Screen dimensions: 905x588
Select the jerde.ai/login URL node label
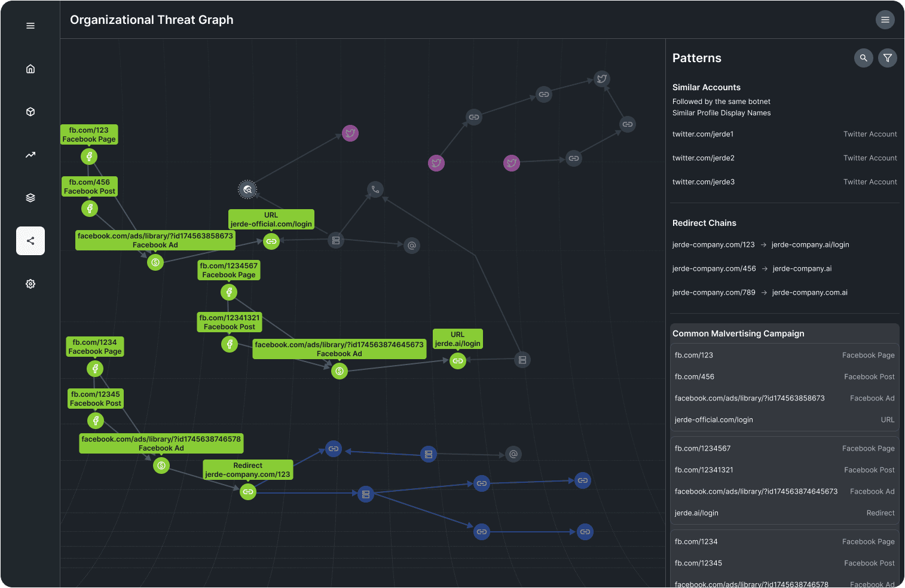tap(457, 339)
